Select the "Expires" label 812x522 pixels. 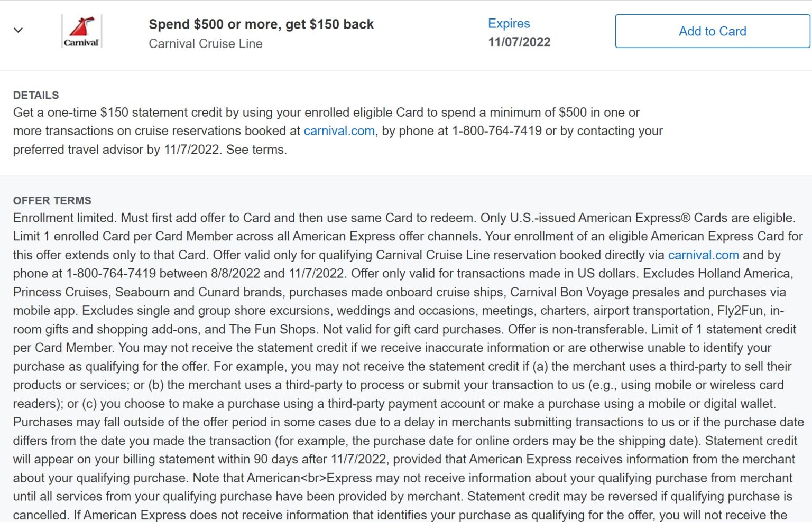(x=509, y=23)
